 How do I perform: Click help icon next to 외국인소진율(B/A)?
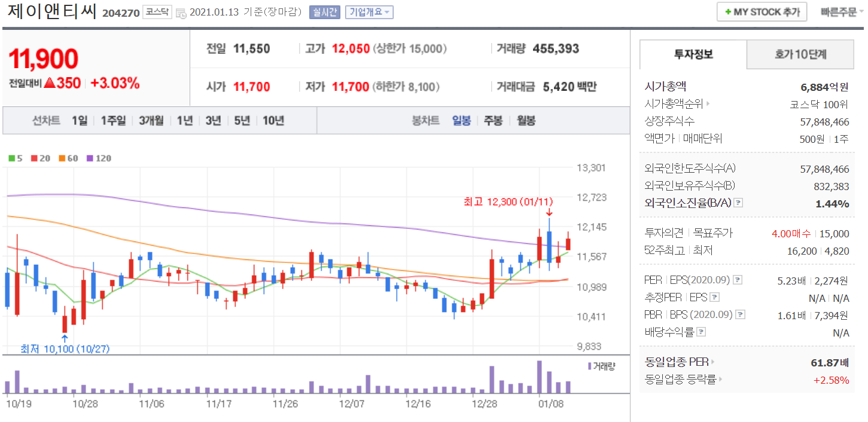(738, 203)
